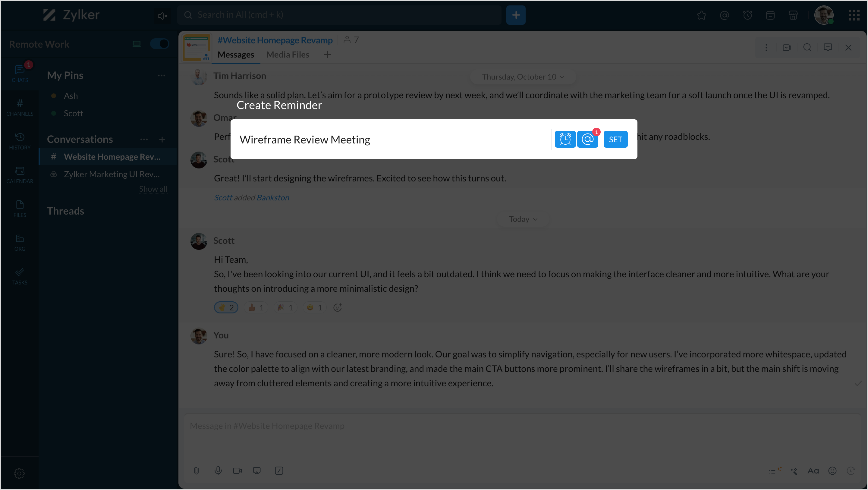Click the mute speaker icon in header
868x490 pixels.
click(162, 15)
